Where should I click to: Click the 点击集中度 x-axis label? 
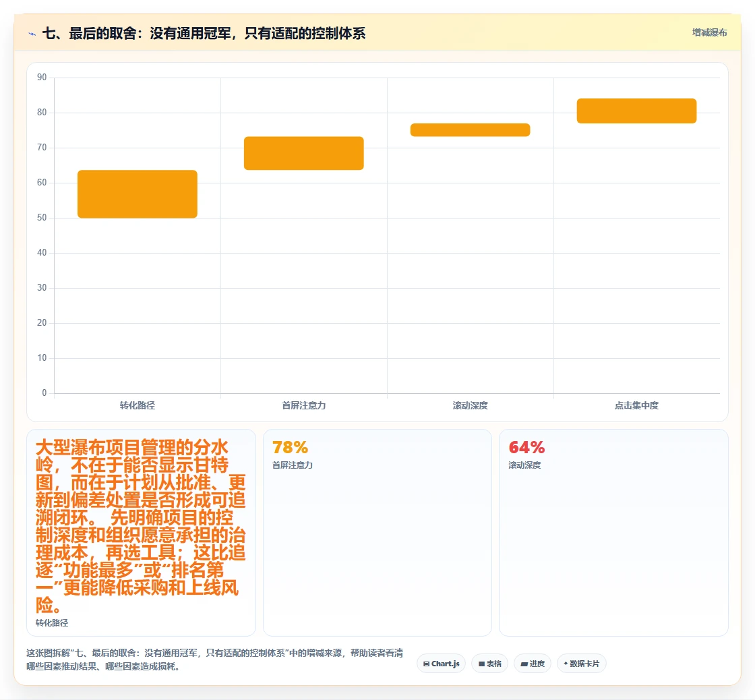coord(636,406)
